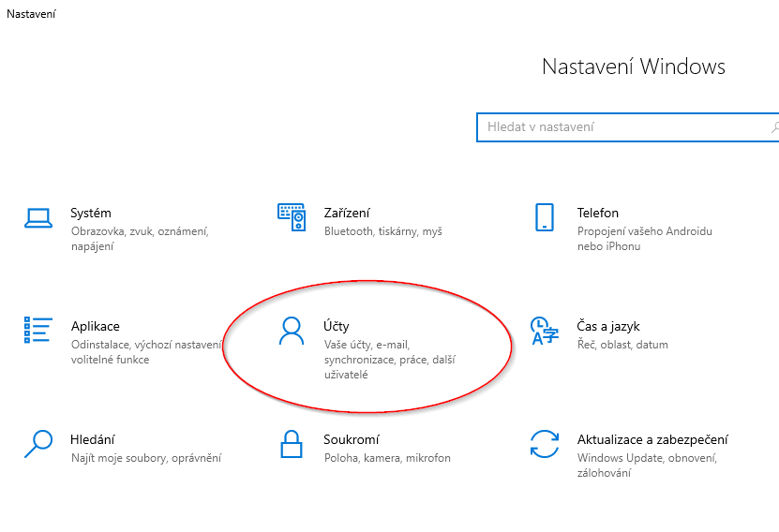Select the Účty person icon
779x532 pixels.
point(292,331)
